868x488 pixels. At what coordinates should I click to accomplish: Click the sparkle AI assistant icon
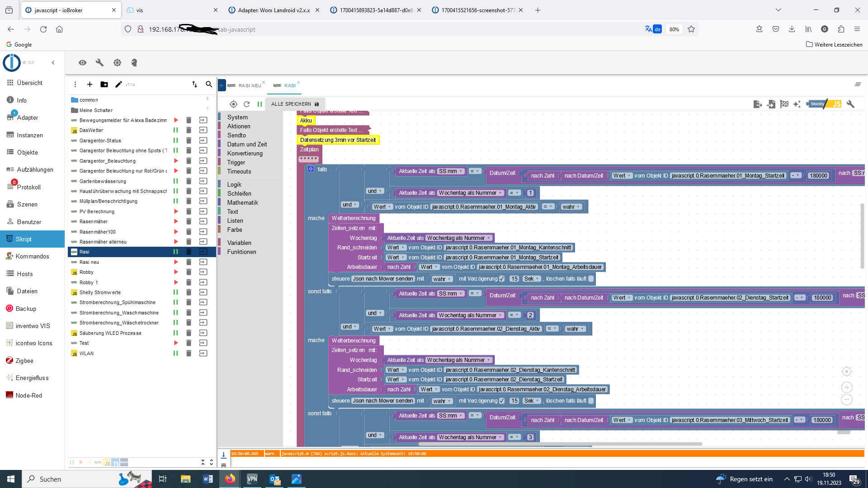[797, 104]
